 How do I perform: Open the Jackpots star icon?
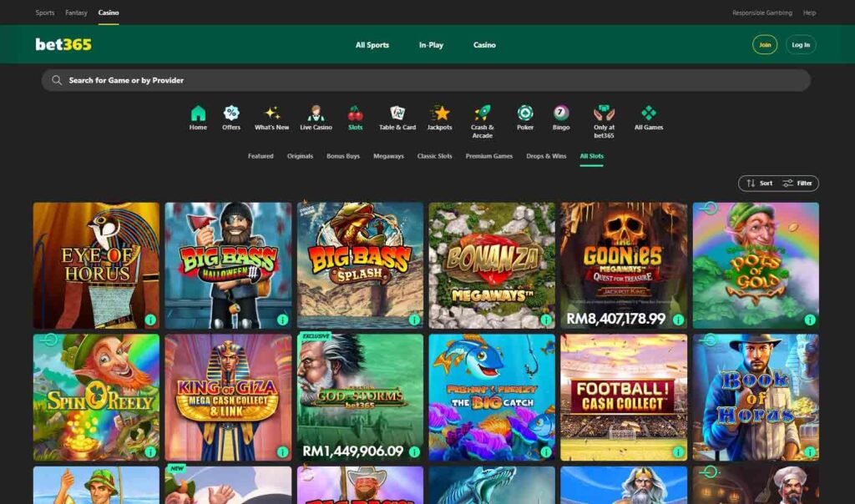439,113
